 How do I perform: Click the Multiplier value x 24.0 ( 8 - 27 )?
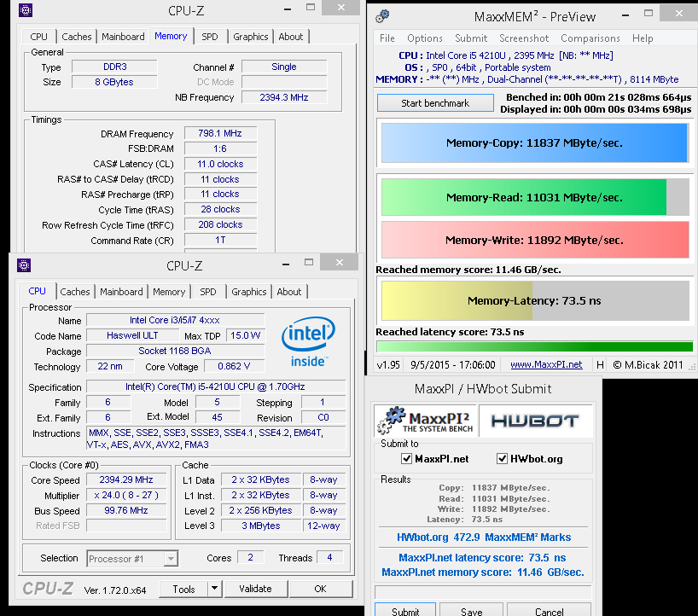pyautogui.click(x=126, y=496)
